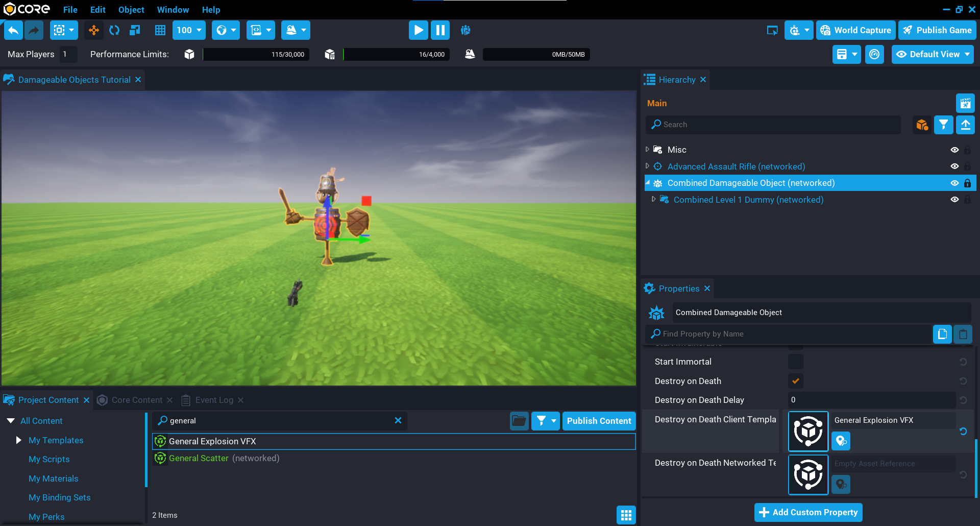The width and height of the screenshot is (980, 526).
Task: Select the move transform tool
Action: 94,30
